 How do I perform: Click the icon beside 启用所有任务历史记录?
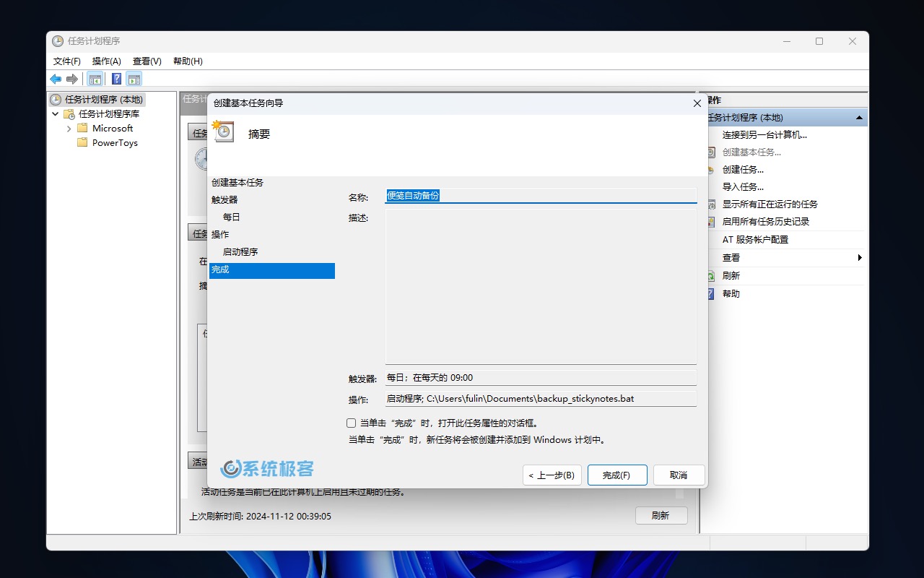coord(710,222)
